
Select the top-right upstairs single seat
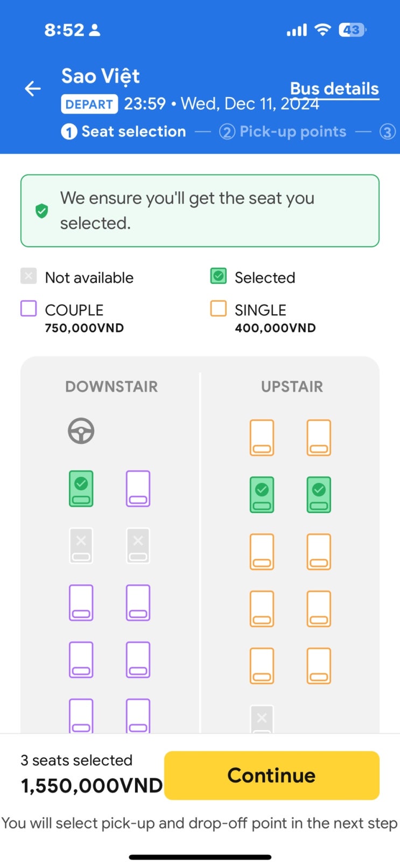click(319, 438)
